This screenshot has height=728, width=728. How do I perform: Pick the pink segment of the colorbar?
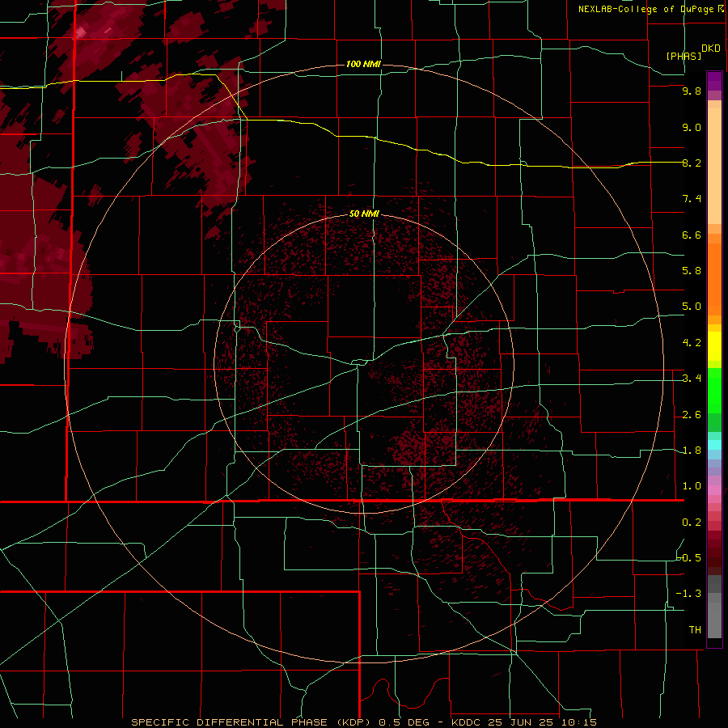(x=714, y=490)
